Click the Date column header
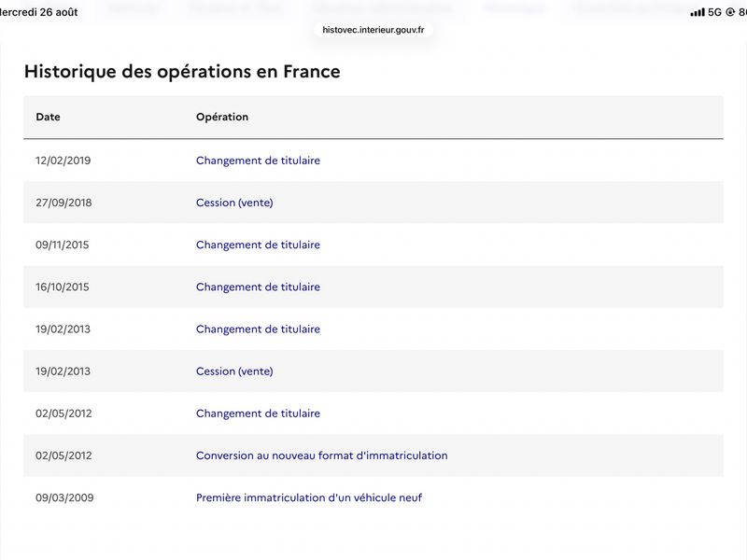The width and height of the screenshot is (747, 560). tap(48, 117)
